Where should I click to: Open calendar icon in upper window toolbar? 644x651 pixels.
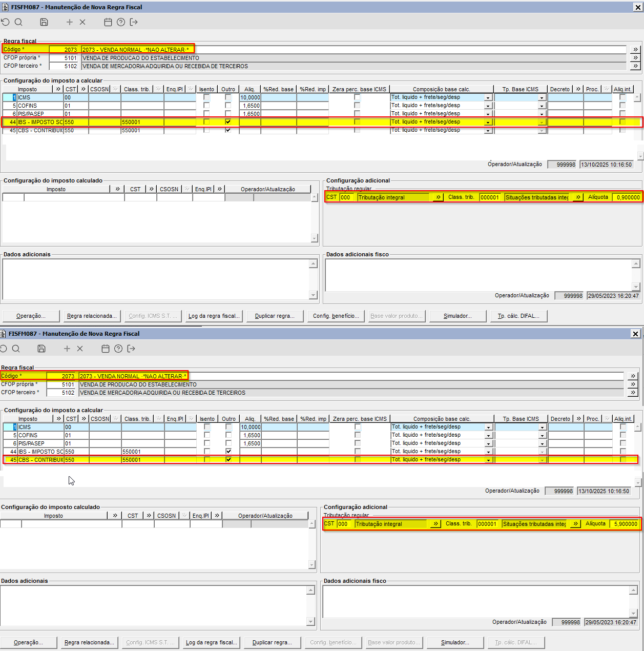click(x=108, y=22)
